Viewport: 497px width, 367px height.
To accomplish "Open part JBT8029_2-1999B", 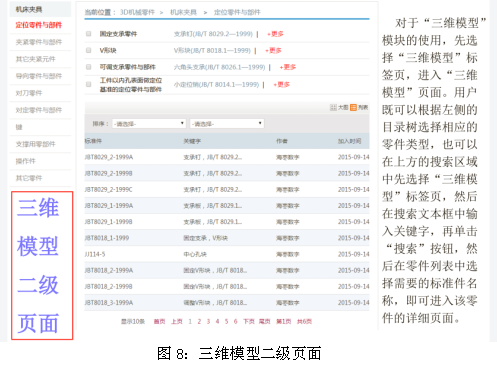I will click(x=109, y=173).
